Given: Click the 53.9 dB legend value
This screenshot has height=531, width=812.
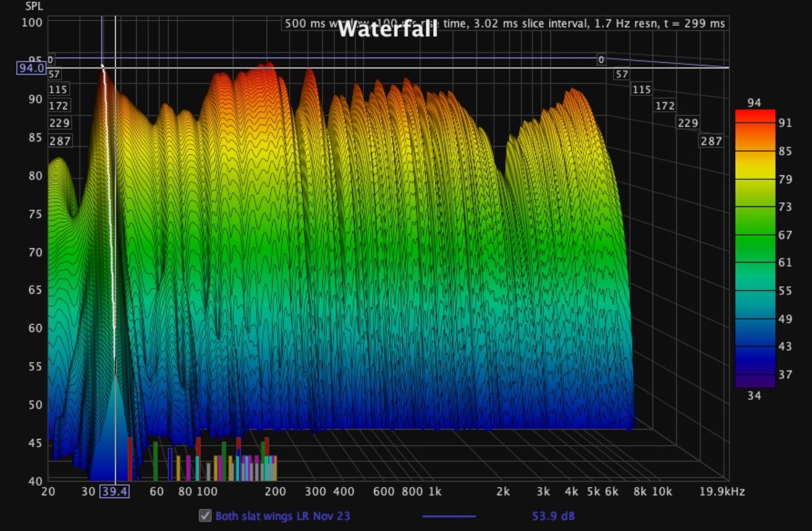Looking at the screenshot, I should [x=553, y=516].
